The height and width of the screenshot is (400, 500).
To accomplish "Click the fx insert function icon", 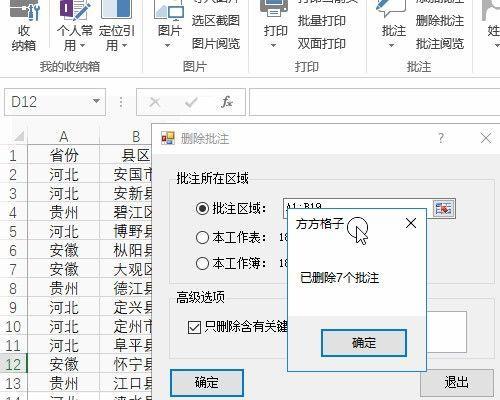I will [x=227, y=102].
